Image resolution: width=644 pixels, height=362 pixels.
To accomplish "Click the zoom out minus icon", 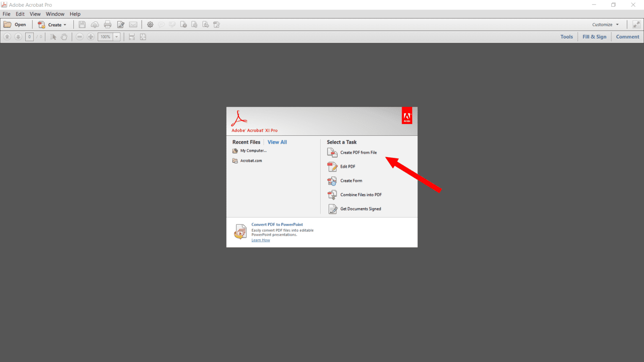I will click(x=80, y=37).
